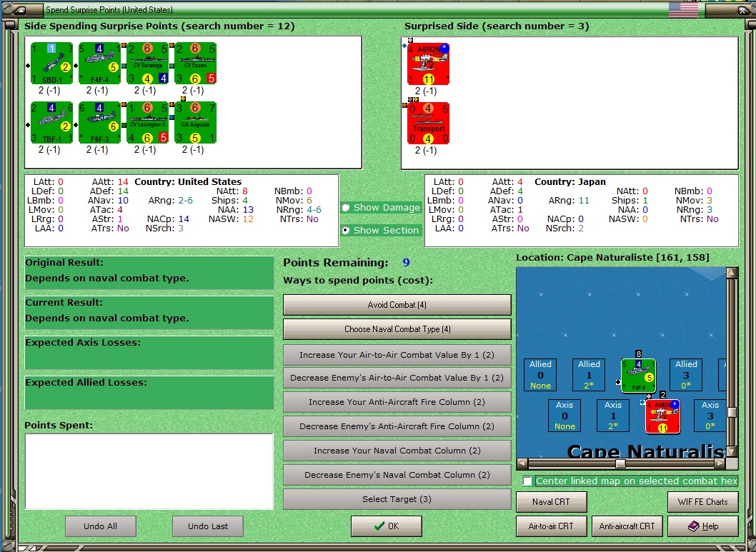Open the Anti-aircraft CRT chart
This screenshot has width=756, height=552.
coord(627,526)
